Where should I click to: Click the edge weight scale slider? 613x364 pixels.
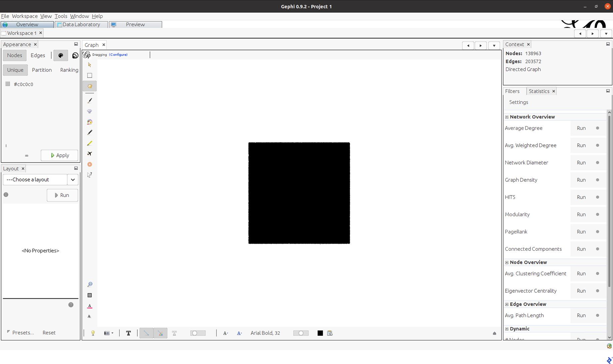pos(198,333)
